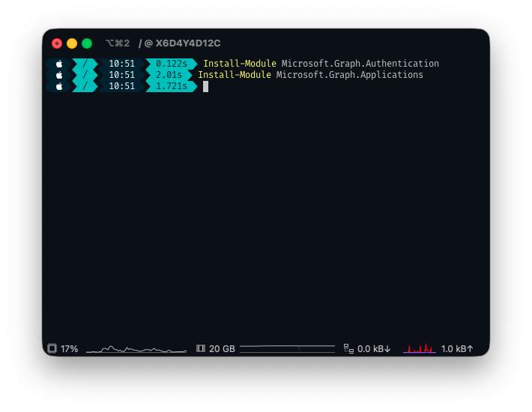
Task: Click the Apple logo in second prompt line
Action: click(59, 75)
